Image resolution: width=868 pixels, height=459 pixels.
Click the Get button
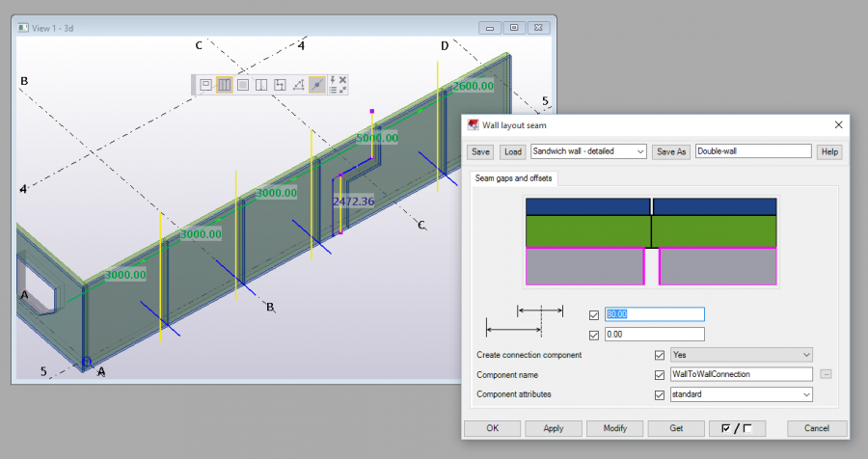coord(676,428)
